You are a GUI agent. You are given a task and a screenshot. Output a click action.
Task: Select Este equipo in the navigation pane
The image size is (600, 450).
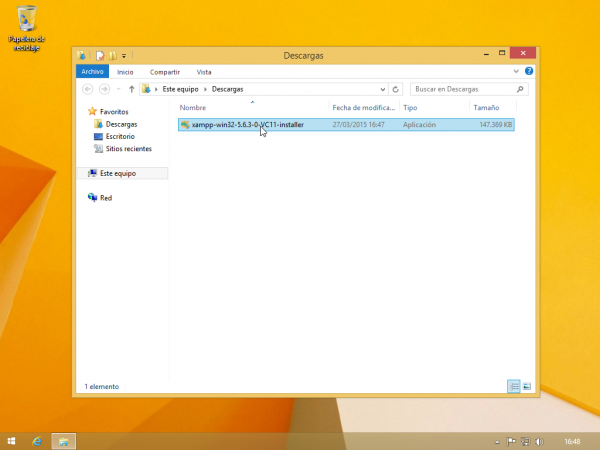coord(122,173)
